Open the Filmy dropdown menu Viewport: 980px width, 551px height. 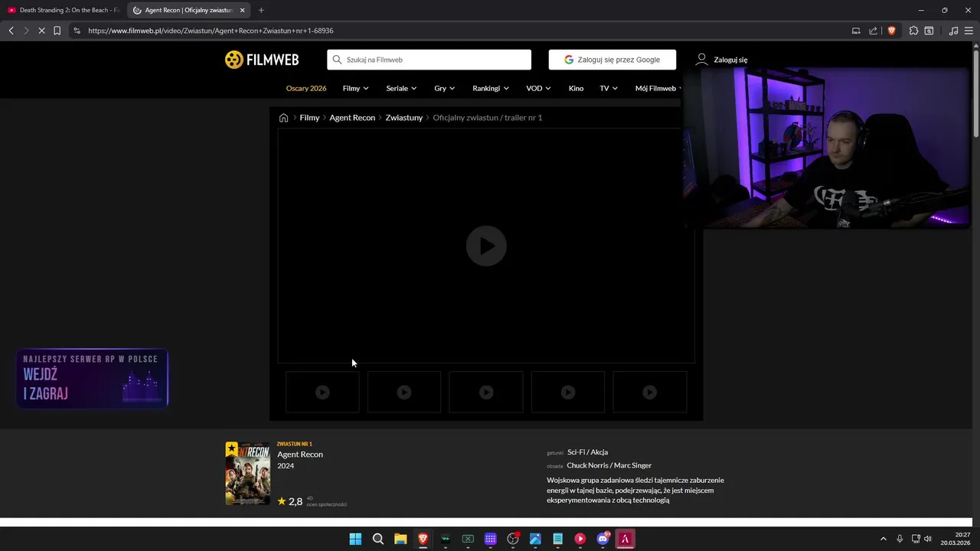[355, 88]
